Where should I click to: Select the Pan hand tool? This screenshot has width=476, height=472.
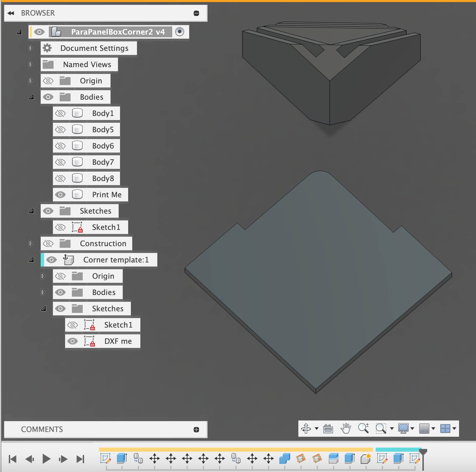[345, 428]
